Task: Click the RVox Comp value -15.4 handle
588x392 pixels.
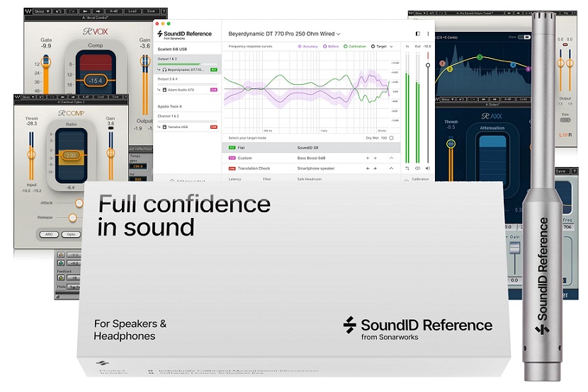Action: pos(95,81)
